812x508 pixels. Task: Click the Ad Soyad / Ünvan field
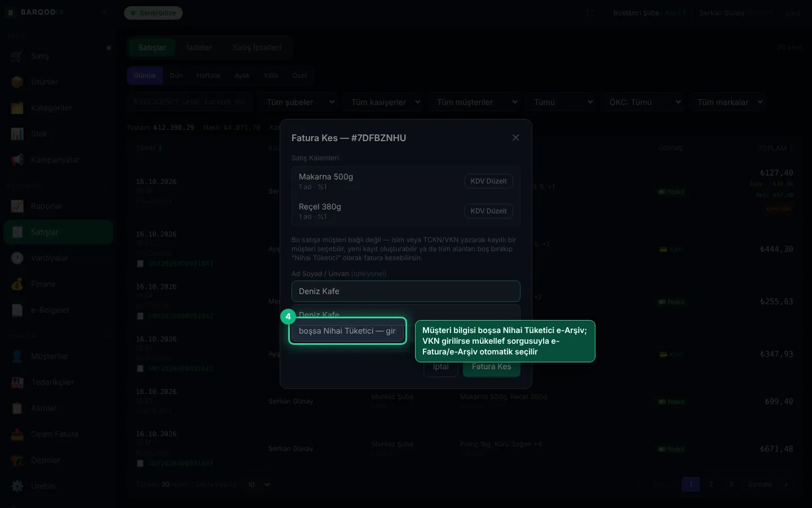click(405, 291)
